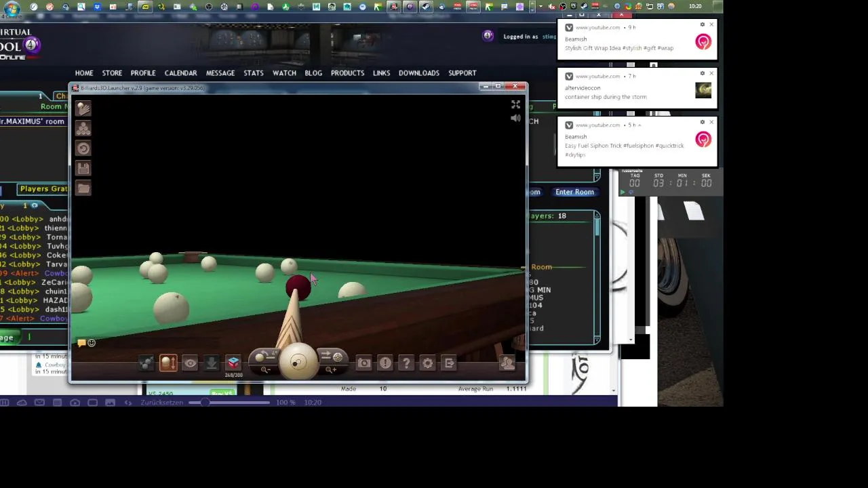Click the download arrow icon in toolbar
This screenshot has height=488, width=868.
pyautogui.click(x=212, y=364)
